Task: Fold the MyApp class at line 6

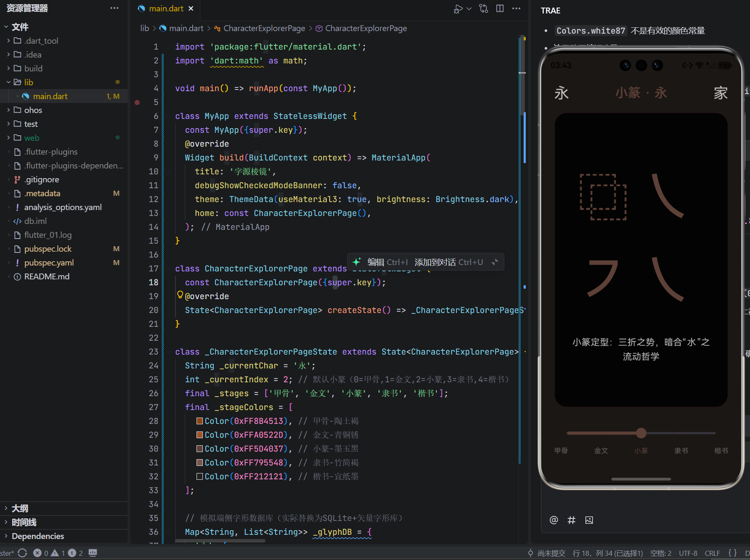Action: 169,116
